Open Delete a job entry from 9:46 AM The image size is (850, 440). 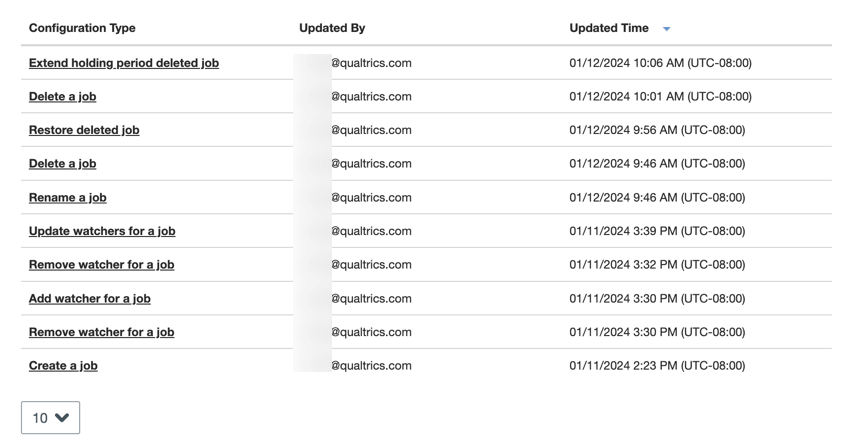click(62, 164)
